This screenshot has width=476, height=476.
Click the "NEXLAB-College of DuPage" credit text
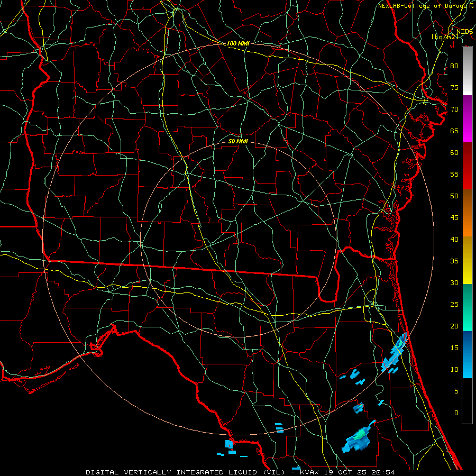coord(423,6)
